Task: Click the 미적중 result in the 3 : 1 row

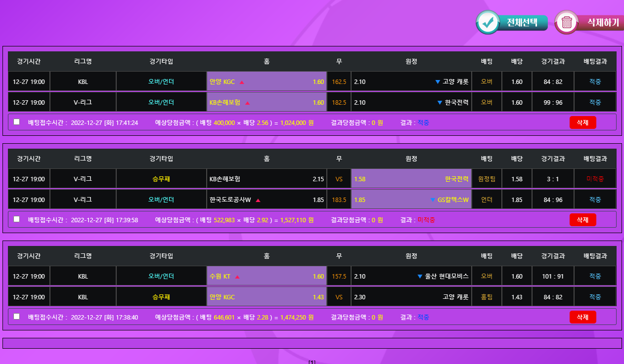Action: (595, 179)
